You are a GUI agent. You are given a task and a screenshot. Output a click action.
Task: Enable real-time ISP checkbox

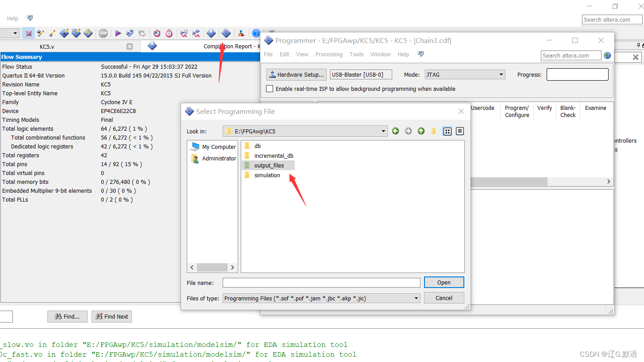(x=270, y=89)
